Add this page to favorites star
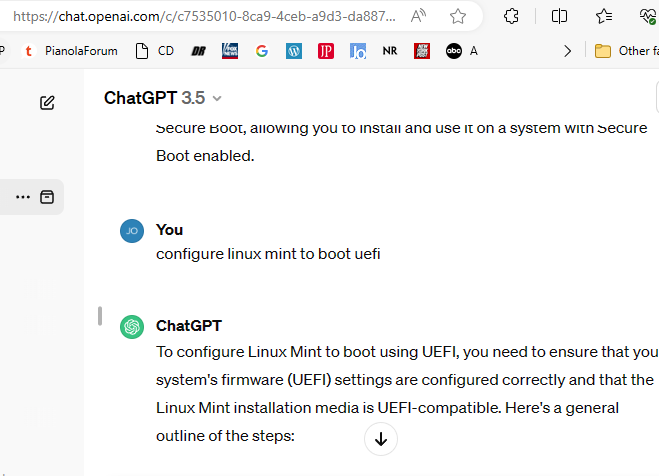Image resolution: width=659 pixels, height=476 pixels. click(458, 16)
